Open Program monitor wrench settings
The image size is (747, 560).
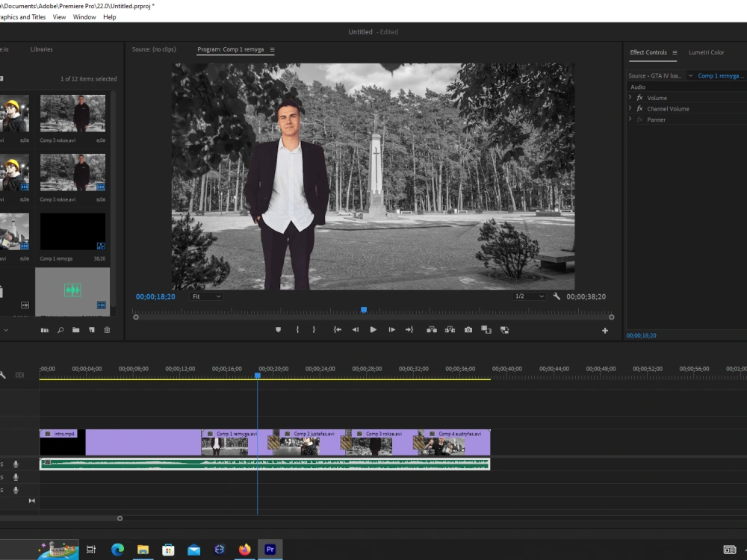(x=557, y=296)
